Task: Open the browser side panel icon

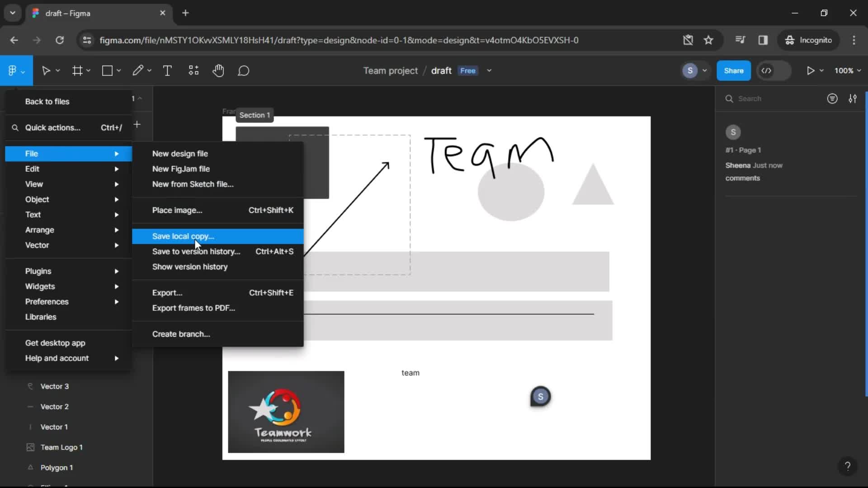Action: tap(763, 40)
